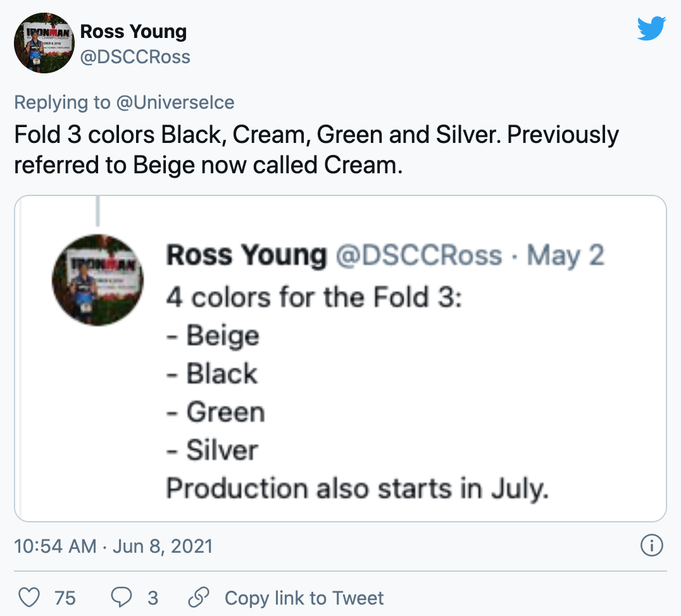
Task: Click the 10:54 AM · Jun 8, 2021 timestamp
Action: pos(113,546)
